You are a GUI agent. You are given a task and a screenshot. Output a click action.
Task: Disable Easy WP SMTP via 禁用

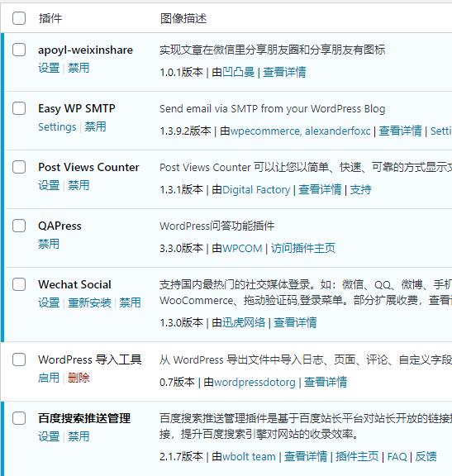(x=95, y=126)
